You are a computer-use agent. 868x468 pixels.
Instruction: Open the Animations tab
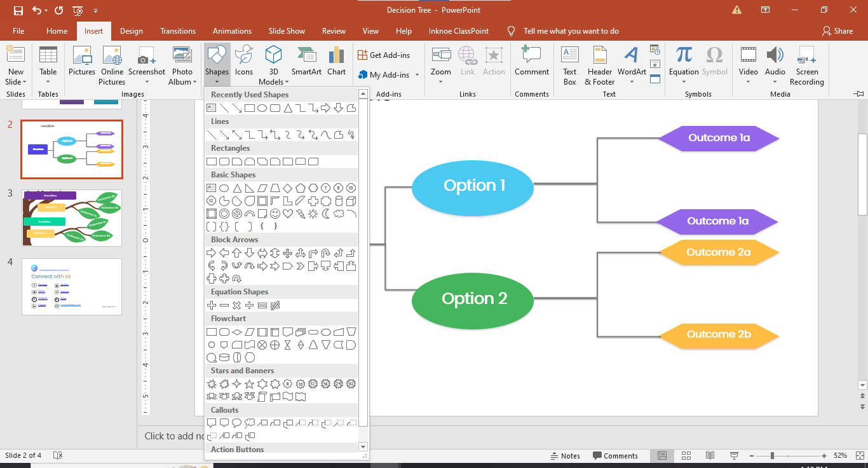232,31
